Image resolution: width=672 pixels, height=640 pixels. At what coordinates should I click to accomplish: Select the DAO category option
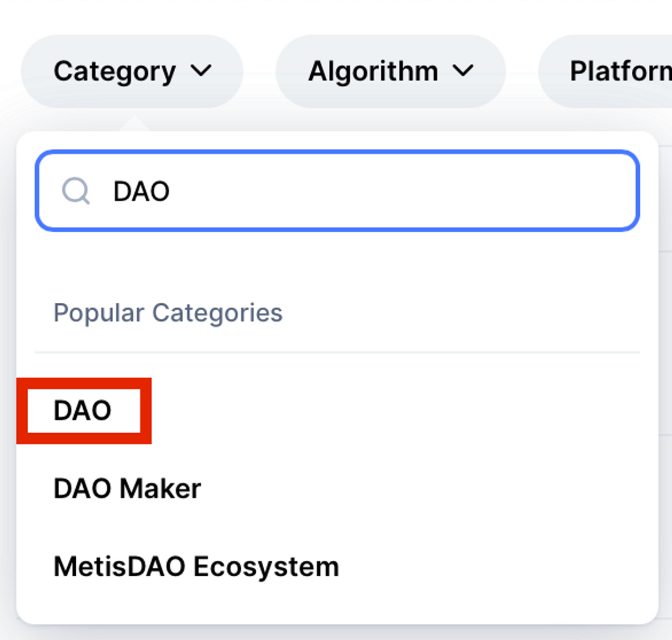83,411
